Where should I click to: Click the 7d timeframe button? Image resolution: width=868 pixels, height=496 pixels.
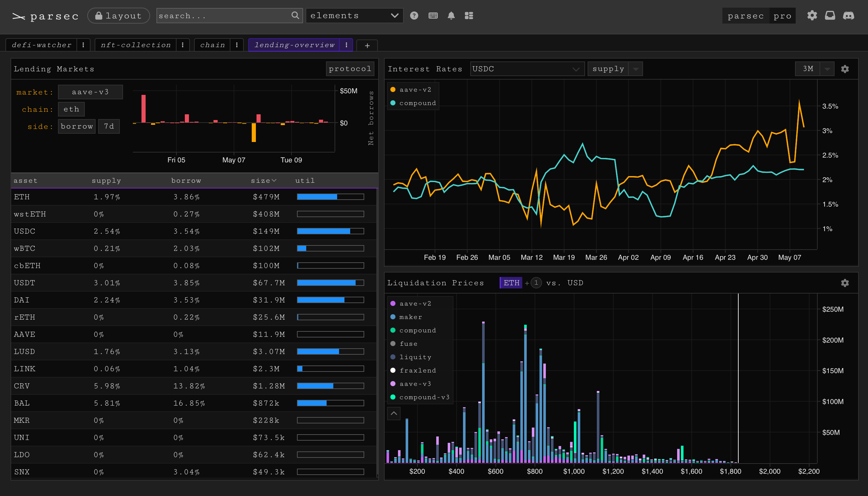point(109,126)
